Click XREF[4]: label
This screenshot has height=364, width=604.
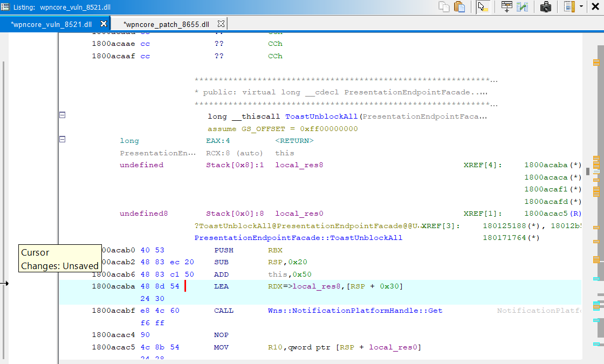click(483, 165)
